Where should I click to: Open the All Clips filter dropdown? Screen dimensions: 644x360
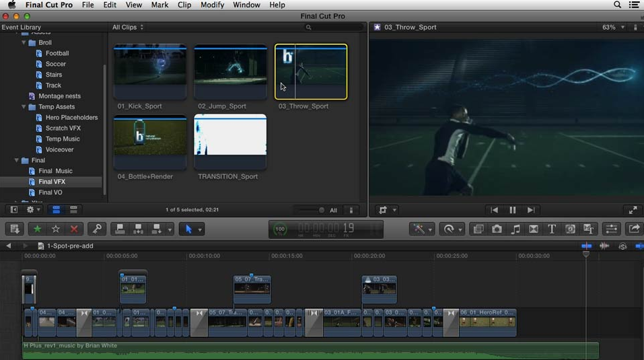pyautogui.click(x=128, y=28)
